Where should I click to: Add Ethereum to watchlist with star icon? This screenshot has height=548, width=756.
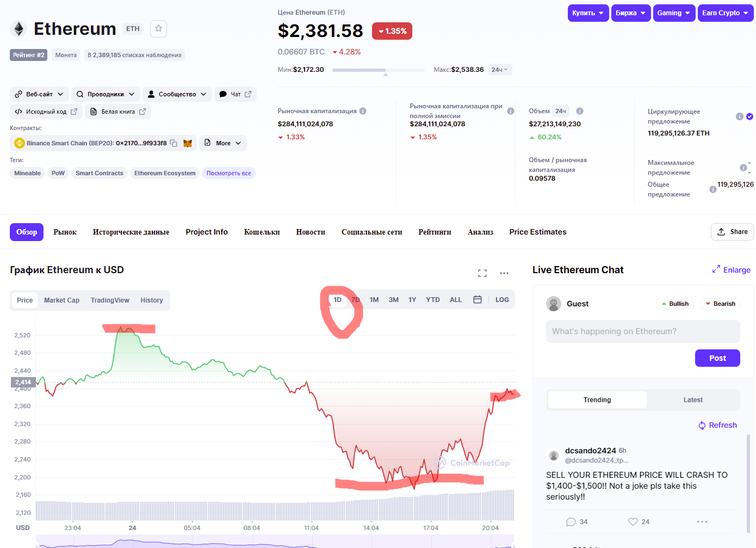click(158, 29)
